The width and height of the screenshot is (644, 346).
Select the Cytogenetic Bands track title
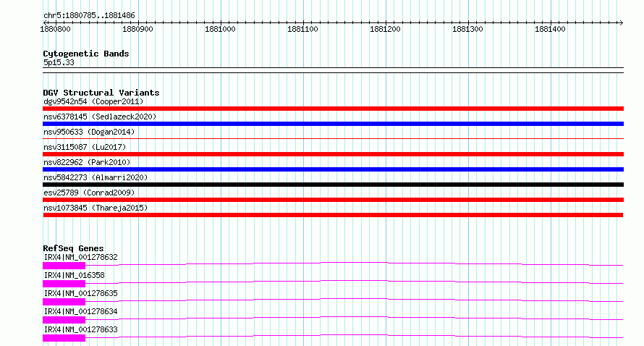pos(86,54)
